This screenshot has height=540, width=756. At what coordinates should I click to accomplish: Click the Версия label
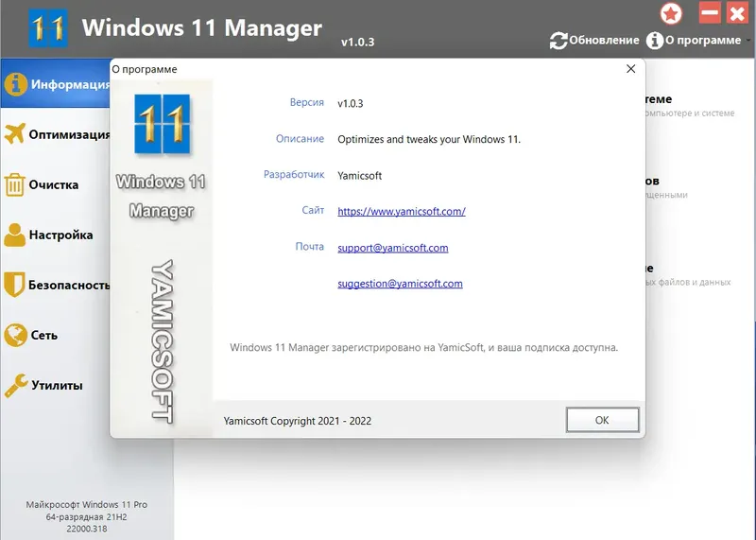[x=306, y=102]
